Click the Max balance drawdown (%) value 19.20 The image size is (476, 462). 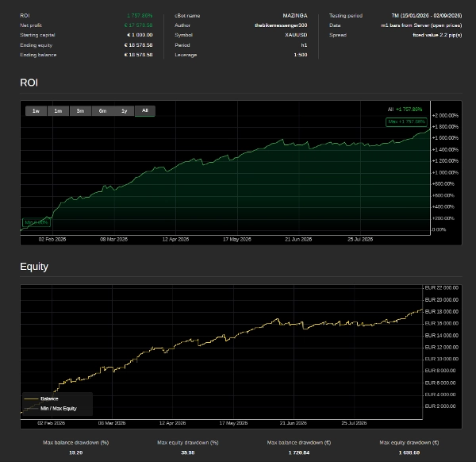tap(76, 452)
